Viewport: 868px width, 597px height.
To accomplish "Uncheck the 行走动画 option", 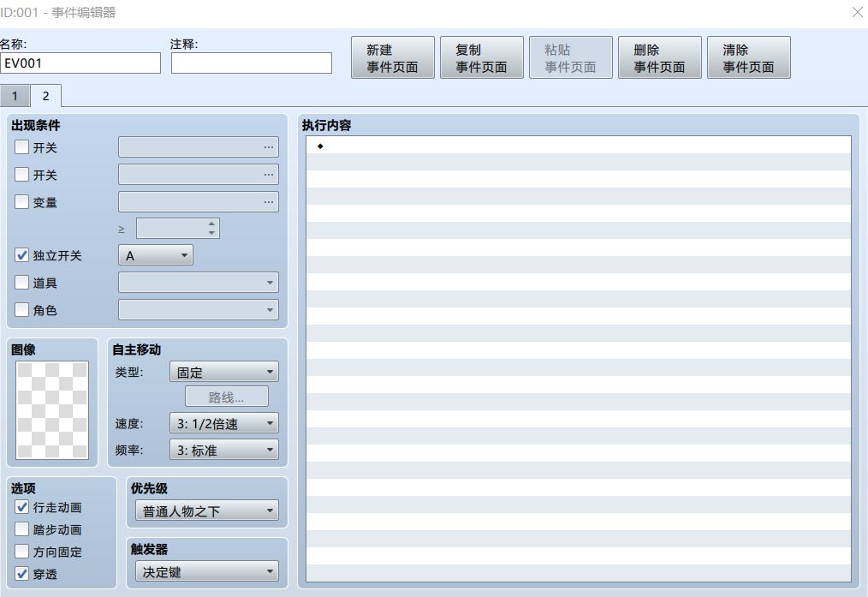I will 21,507.
